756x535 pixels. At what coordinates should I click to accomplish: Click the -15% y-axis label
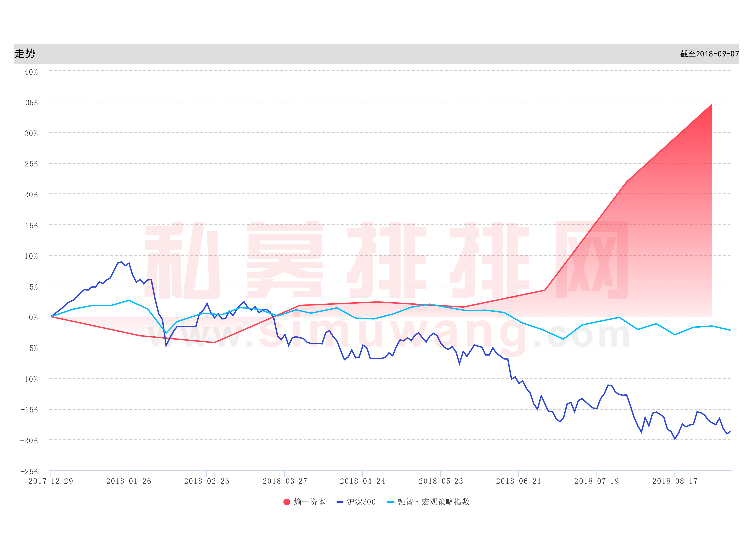(29, 409)
